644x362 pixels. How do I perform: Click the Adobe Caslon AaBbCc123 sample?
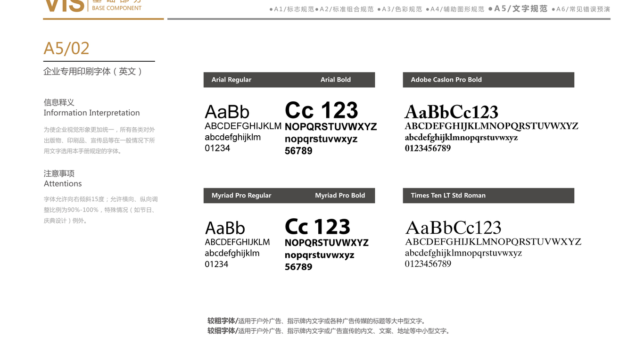click(x=452, y=112)
